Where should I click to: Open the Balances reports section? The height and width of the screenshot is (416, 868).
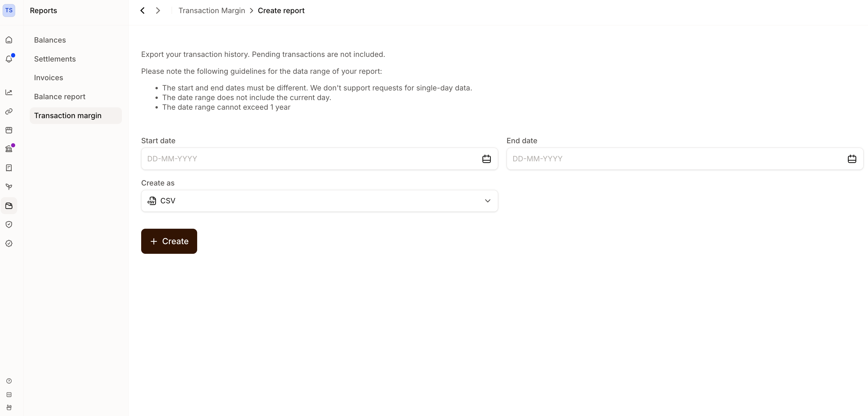tap(50, 40)
